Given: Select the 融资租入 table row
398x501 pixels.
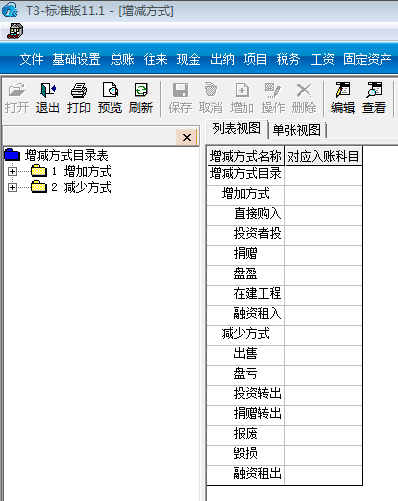Looking at the screenshot, I should [284, 315].
